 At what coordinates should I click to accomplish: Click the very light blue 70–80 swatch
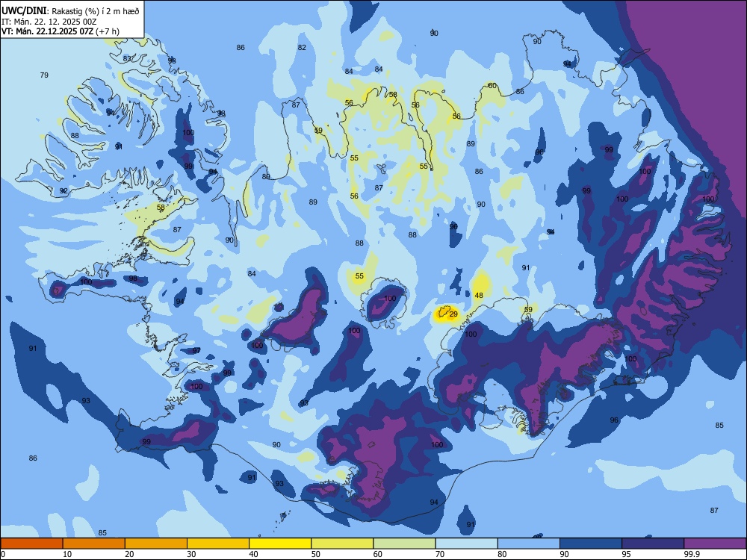point(467,544)
